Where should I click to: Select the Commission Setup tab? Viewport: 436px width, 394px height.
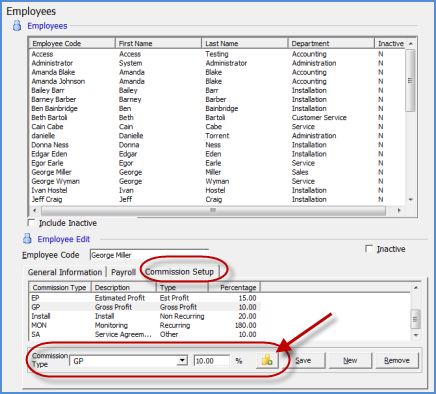pos(179,272)
